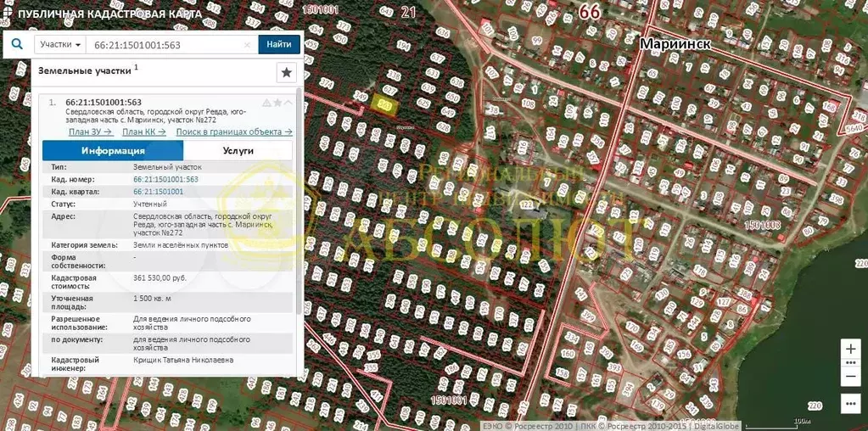Screen dimensions: 868x431
Task: Select area value 1 500 кв. м
Action: coord(152,298)
